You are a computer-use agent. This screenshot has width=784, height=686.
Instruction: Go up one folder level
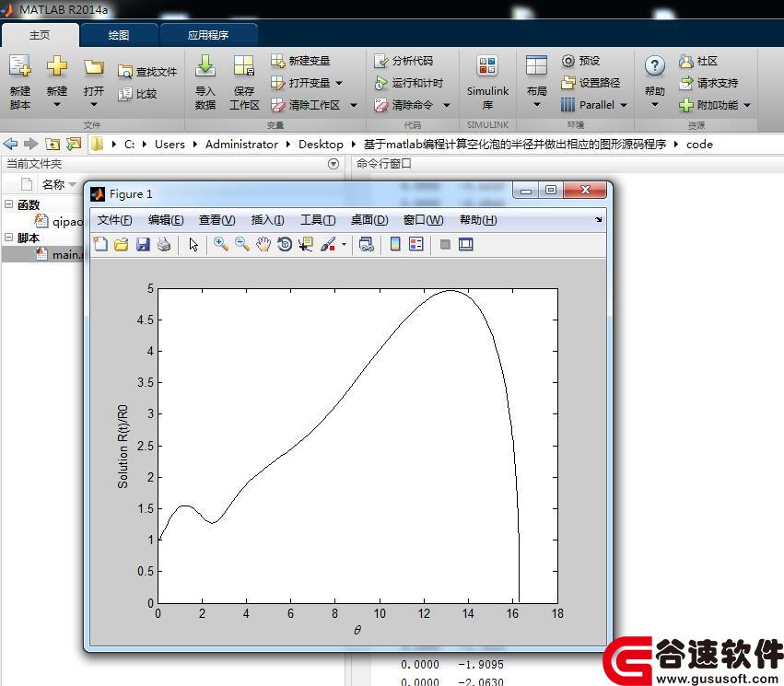coord(52,145)
